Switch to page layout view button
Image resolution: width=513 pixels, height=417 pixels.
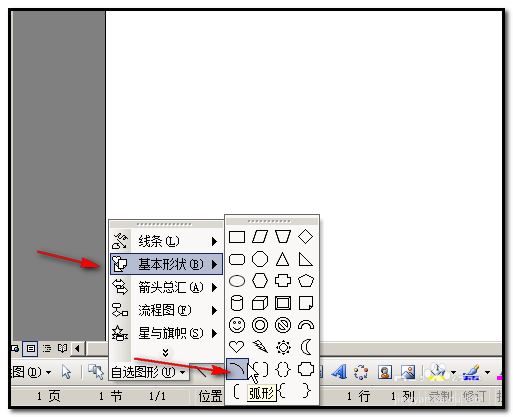click(x=30, y=349)
